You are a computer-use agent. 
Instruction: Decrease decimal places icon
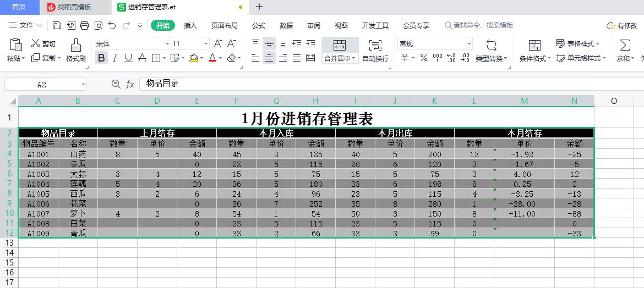(x=465, y=58)
